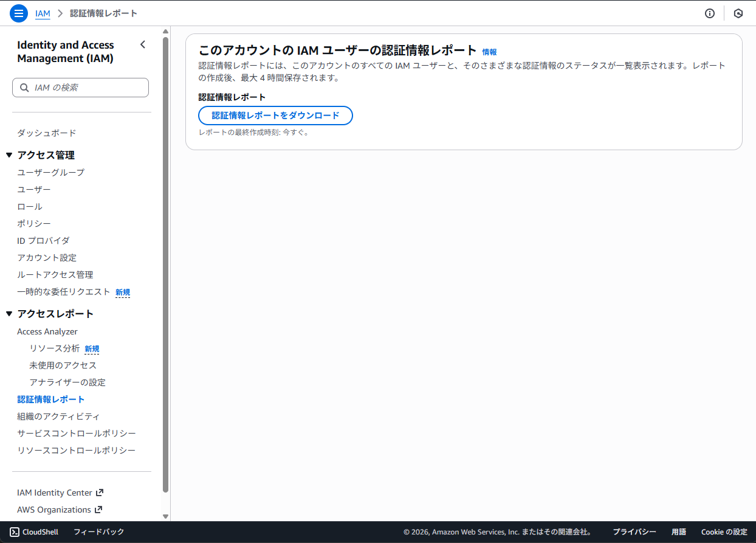The height and width of the screenshot is (543, 756).
Task: Click フィードバック in footer
Action: point(99,532)
